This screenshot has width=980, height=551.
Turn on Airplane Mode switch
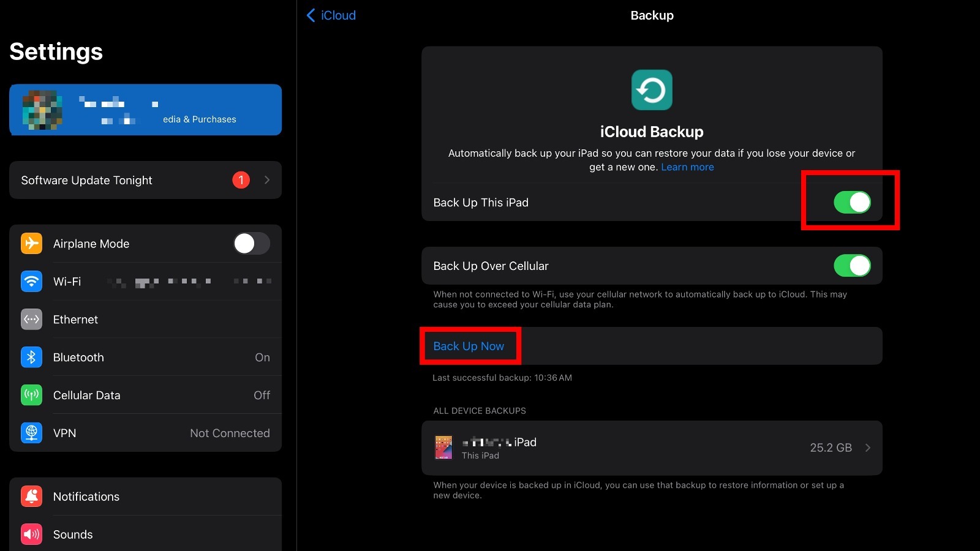tap(251, 244)
